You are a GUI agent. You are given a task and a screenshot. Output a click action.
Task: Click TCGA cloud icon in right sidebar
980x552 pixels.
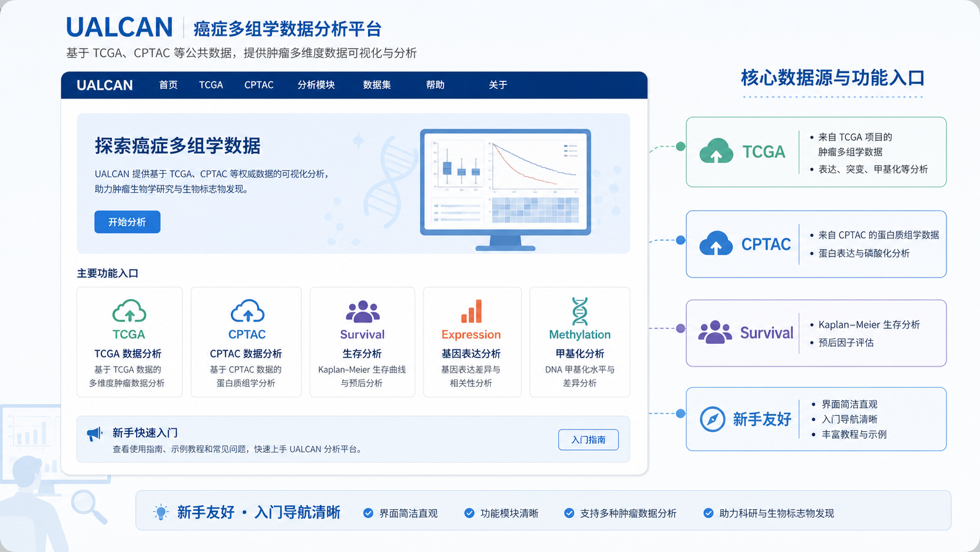[716, 151]
